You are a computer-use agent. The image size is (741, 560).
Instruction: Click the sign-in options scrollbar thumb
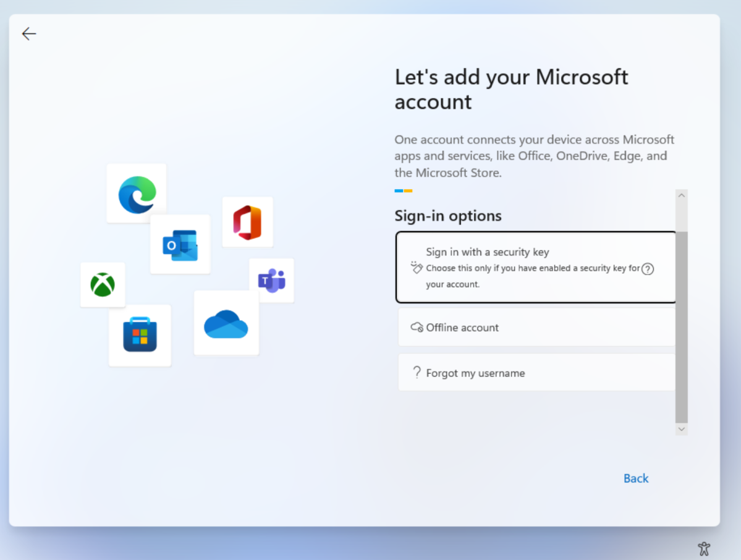[x=682, y=327]
